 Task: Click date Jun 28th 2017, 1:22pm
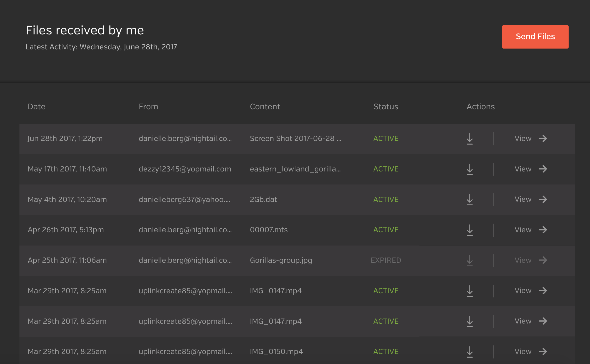click(65, 138)
